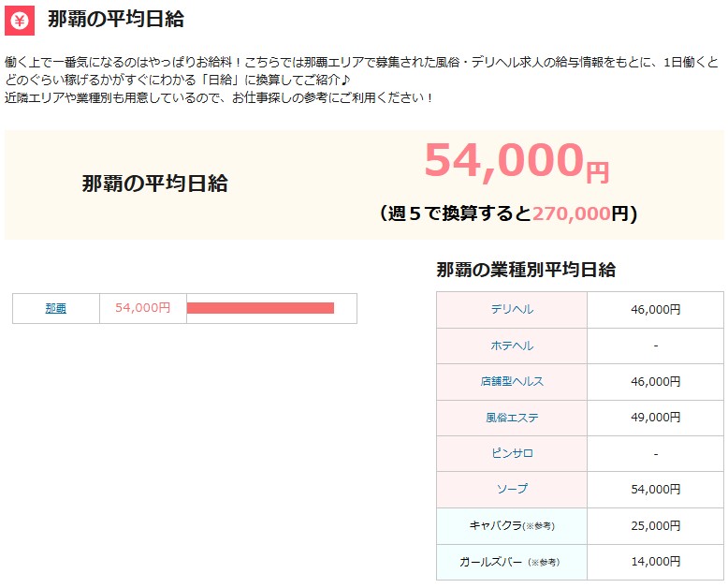Image resolution: width=728 pixels, height=588 pixels.
Task: Click the pink yen icon beside the title
Action: point(20,20)
